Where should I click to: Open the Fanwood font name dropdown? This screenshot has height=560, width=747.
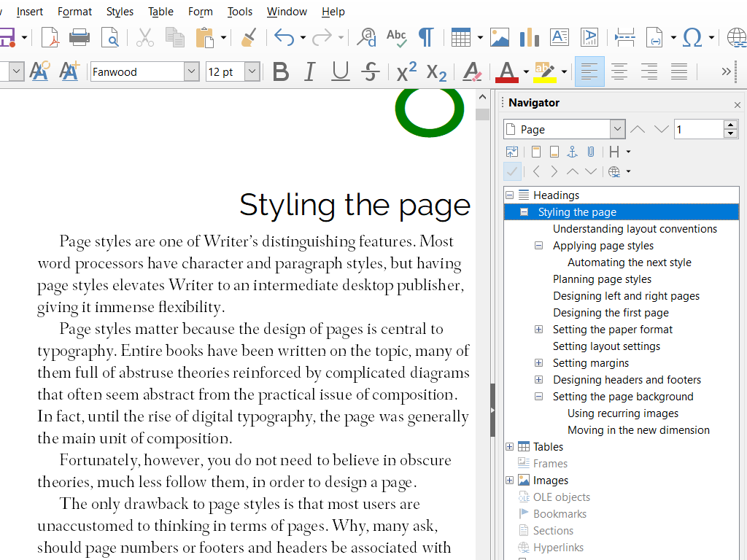click(x=191, y=71)
